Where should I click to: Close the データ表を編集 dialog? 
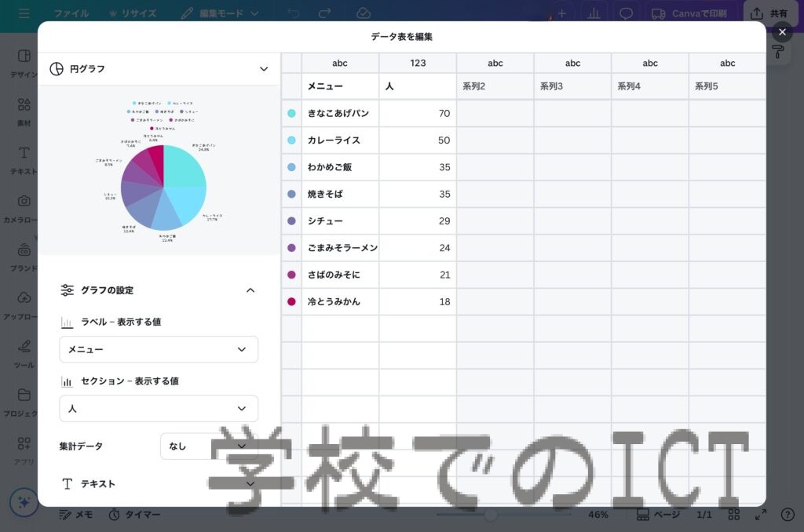coord(782,32)
